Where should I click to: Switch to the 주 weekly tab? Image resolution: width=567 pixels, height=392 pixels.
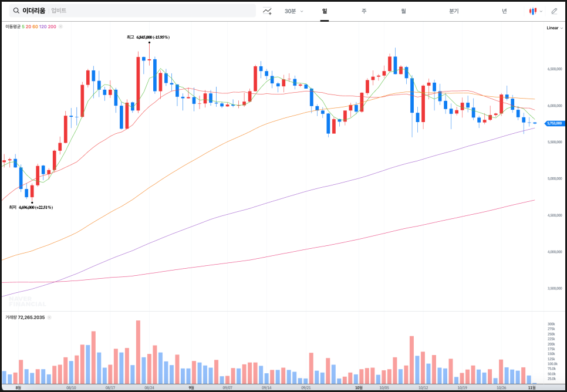click(x=364, y=11)
